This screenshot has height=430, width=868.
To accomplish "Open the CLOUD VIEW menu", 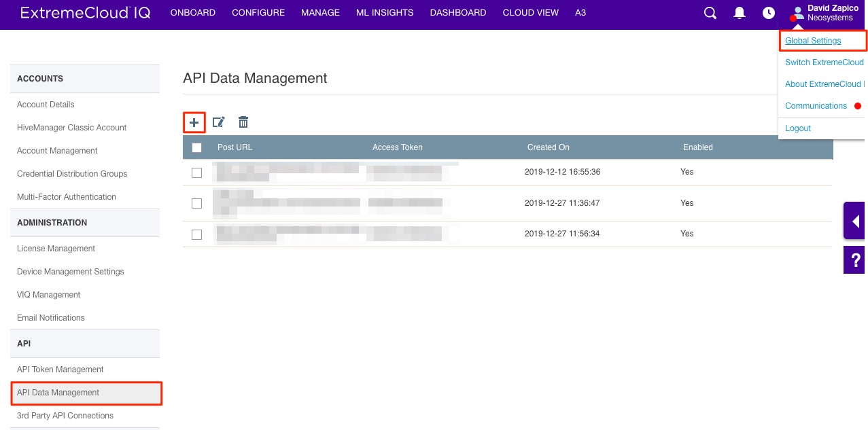I will pyautogui.click(x=531, y=12).
